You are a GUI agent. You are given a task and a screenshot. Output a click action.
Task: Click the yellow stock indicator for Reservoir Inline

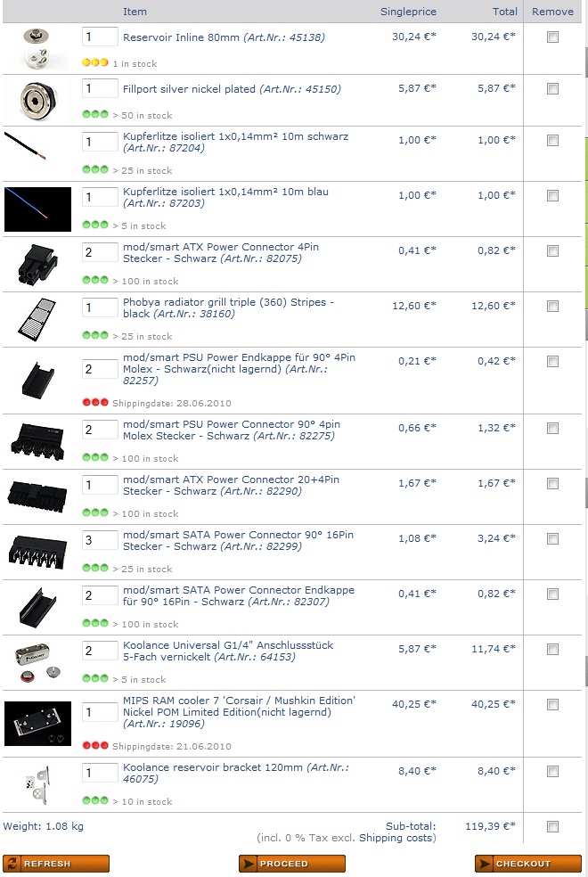click(95, 62)
